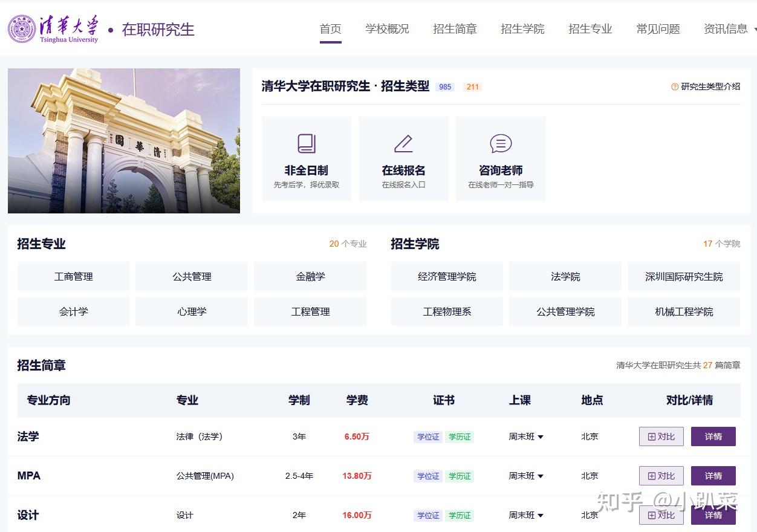The width and height of the screenshot is (757, 532).
Task: View 详情 for 法学 program
Action: (x=713, y=436)
